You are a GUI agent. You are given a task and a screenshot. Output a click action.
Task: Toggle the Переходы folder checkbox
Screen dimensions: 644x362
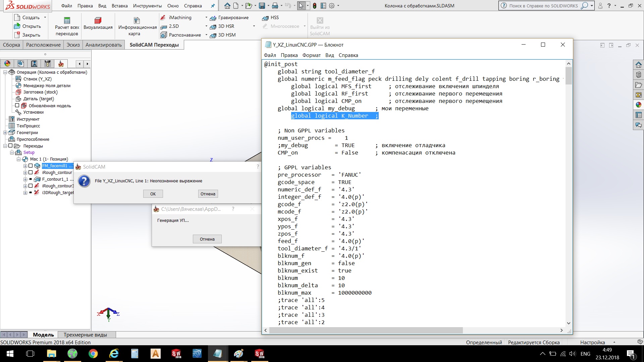[x=10, y=145]
